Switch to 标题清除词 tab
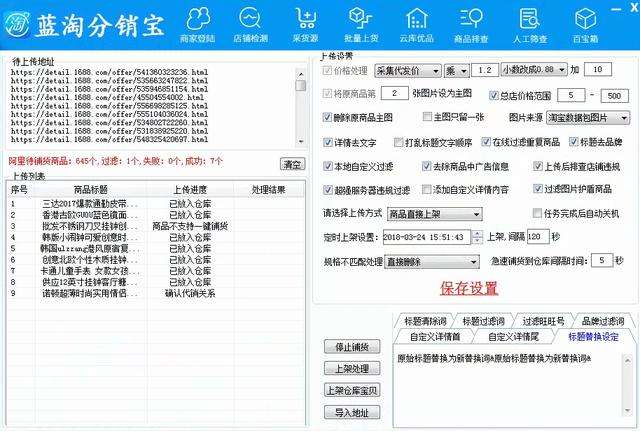 coord(425,321)
